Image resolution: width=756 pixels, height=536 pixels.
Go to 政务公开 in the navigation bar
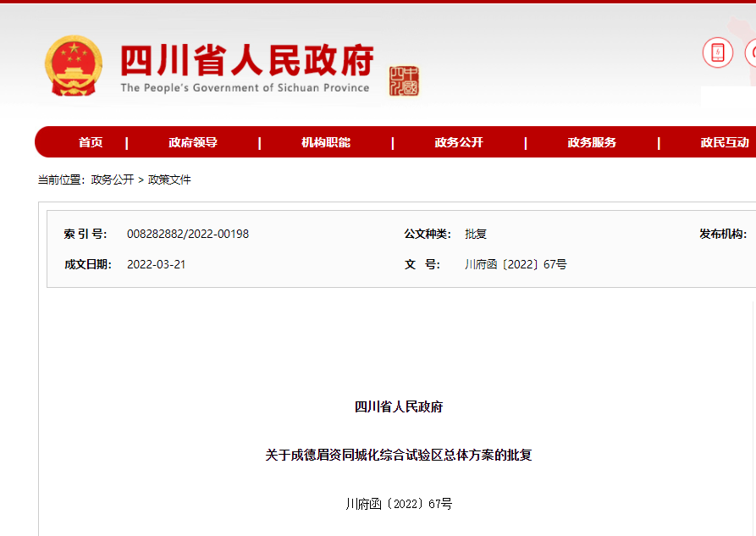pos(459,142)
